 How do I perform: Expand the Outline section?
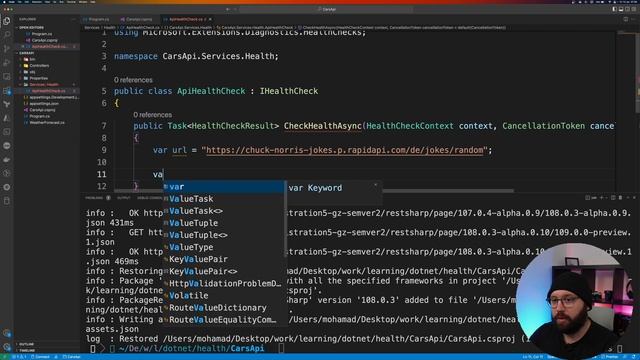(x=27, y=344)
